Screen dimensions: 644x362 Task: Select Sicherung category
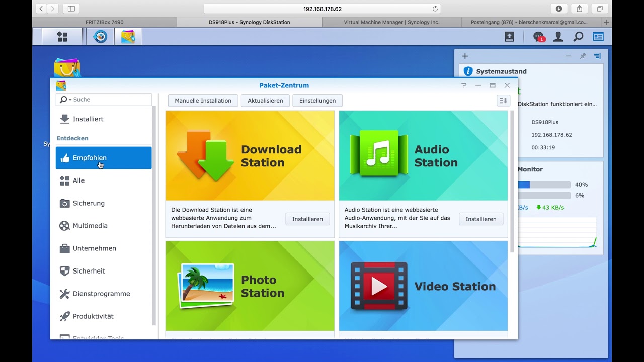point(104,203)
